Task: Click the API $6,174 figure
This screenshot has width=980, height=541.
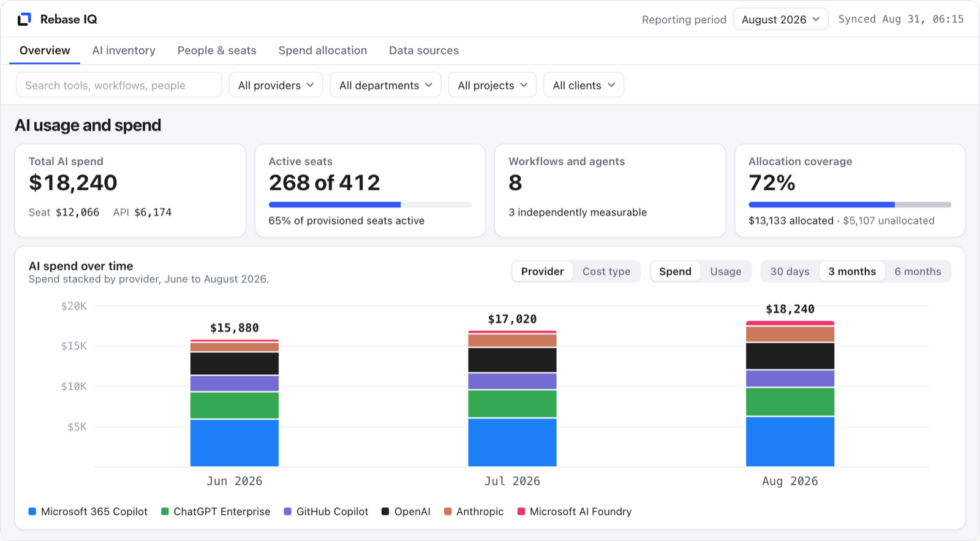Action: pos(142,212)
